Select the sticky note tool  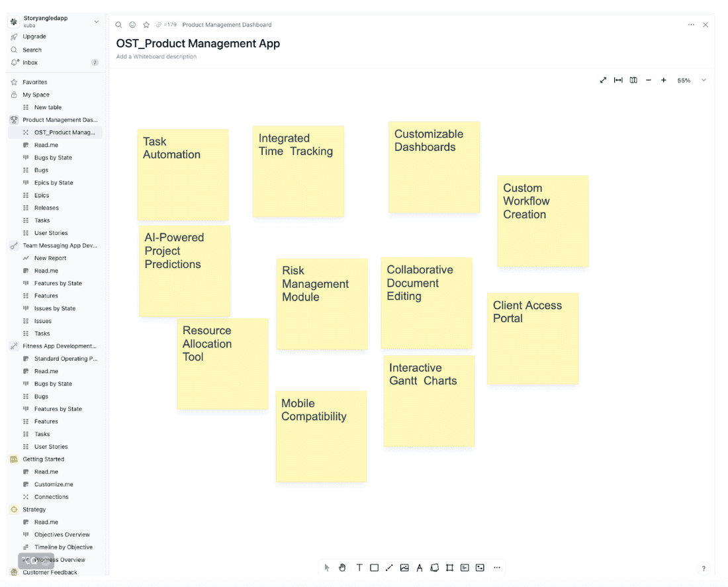(x=435, y=568)
